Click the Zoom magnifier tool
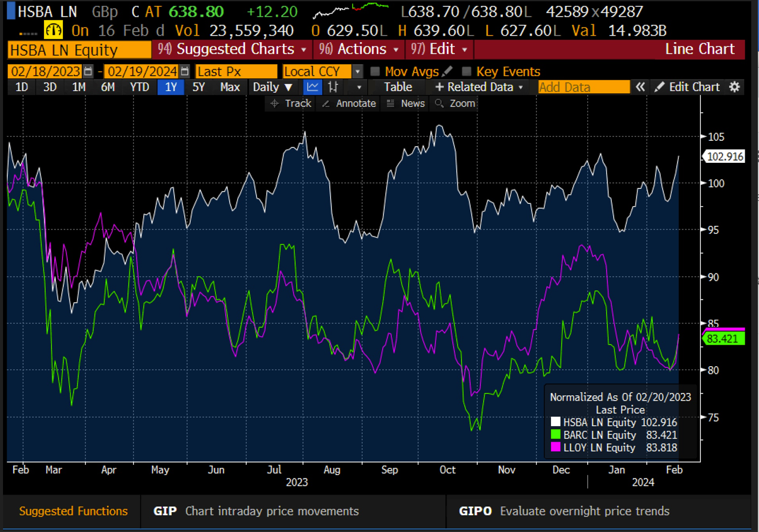This screenshot has width=759, height=532. pyautogui.click(x=455, y=103)
